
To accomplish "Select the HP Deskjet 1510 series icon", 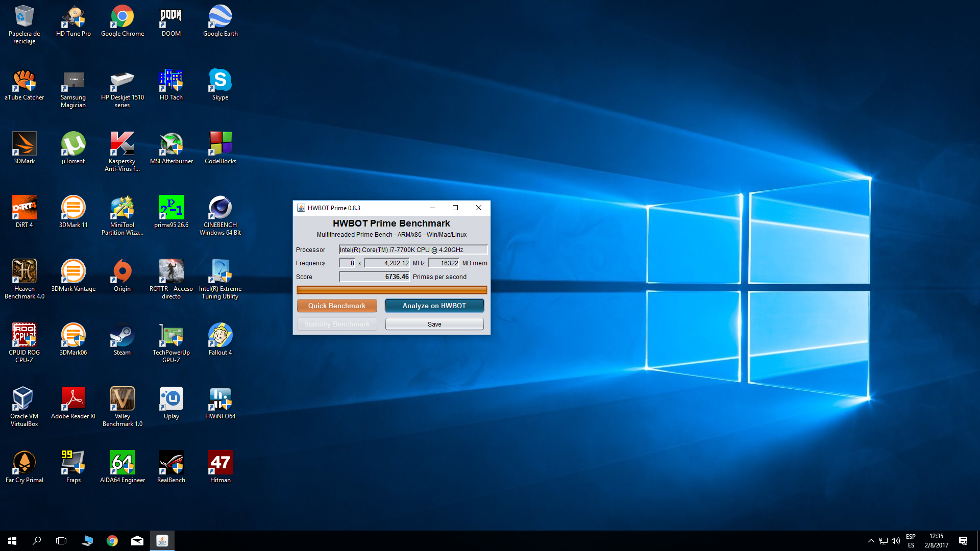I will pos(122,88).
